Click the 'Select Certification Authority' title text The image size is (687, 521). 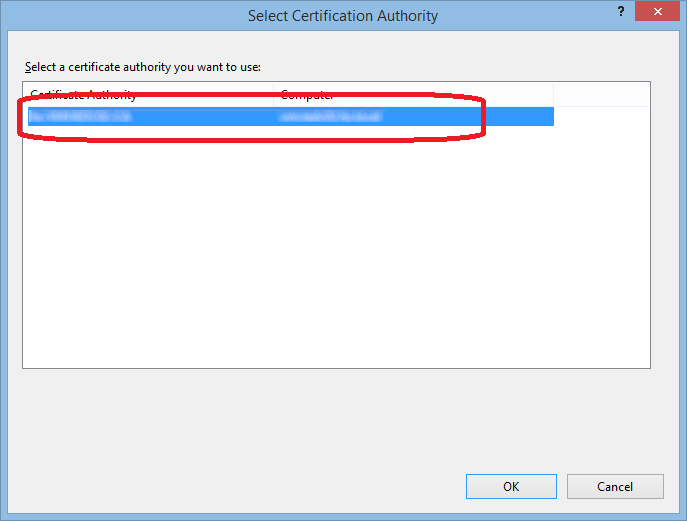pyautogui.click(x=343, y=16)
